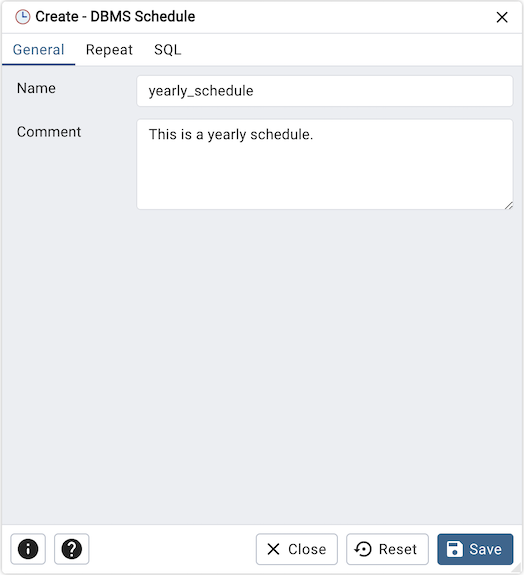The height and width of the screenshot is (575, 524).
Task: Click the circular arrow icon on Reset
Action: pyautogui.click(x=363, y=549)
